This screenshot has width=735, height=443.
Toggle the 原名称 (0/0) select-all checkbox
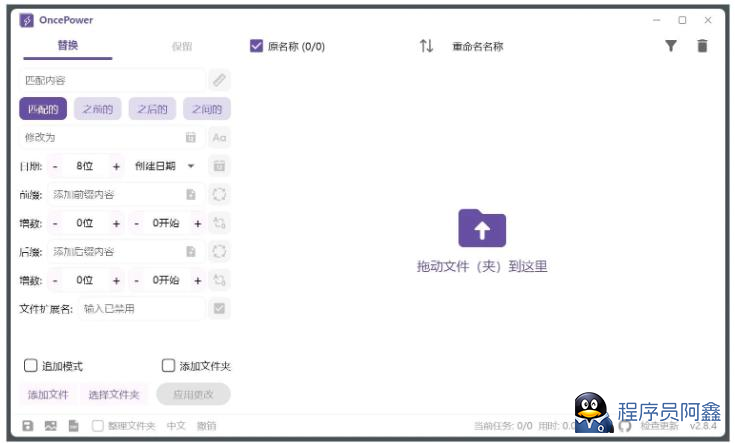256,46
